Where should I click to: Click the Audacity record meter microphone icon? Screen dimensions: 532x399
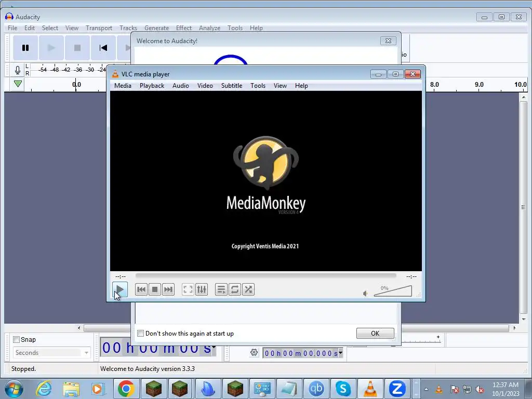tap(18, 70)
